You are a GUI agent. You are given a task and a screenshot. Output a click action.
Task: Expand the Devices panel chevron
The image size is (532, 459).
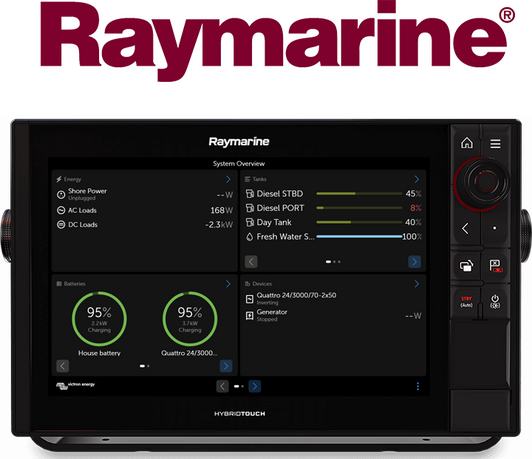point(417,284)
